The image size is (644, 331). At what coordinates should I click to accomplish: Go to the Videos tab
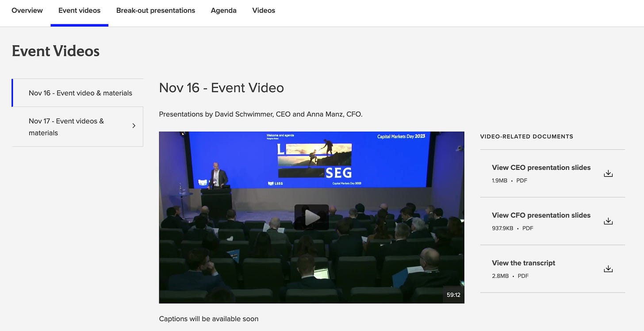[x=264, y=10]
